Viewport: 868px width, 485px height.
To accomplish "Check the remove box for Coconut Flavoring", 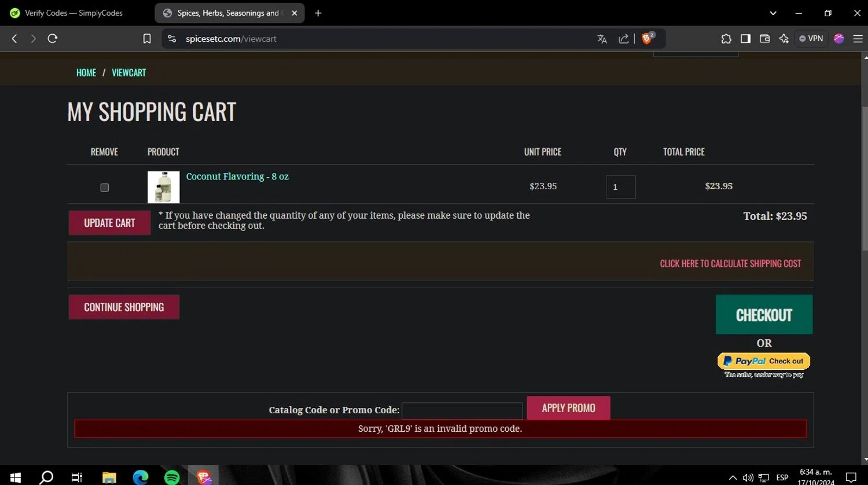I will [105, 188].
